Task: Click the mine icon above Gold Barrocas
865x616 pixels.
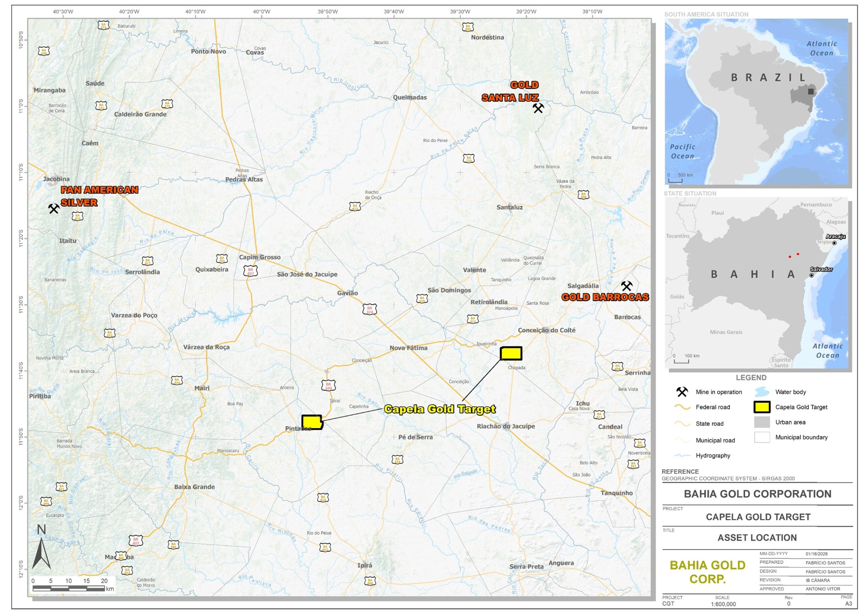Action: (x=626, y=286)
